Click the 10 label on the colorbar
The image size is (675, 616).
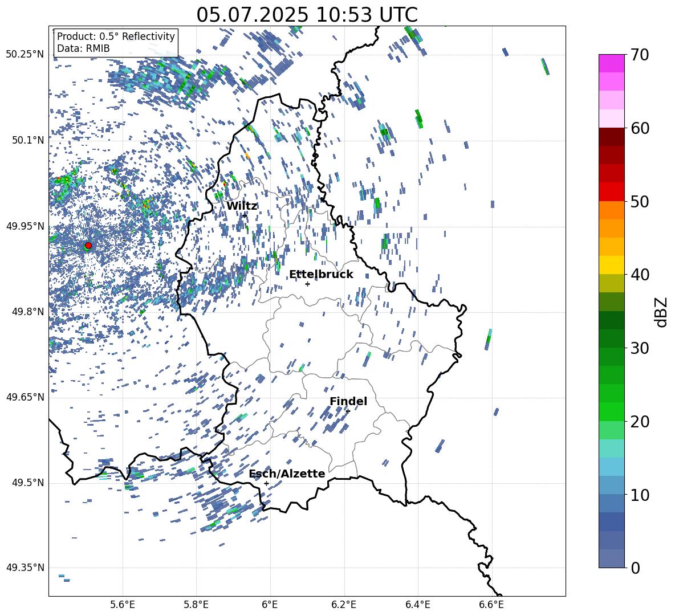pyautogui.click(x=640, y=495)
